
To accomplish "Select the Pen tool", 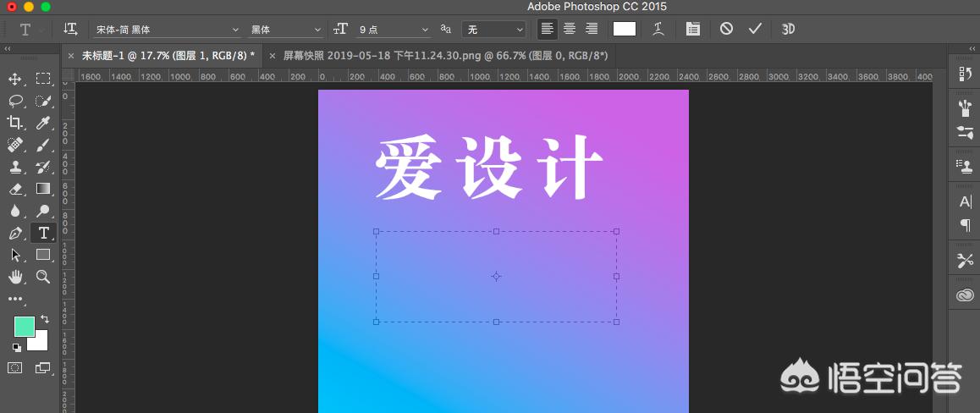I will pyautogui.click(x=15, y=233).
